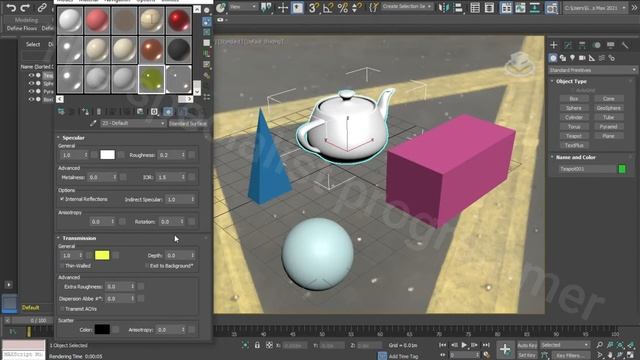Toggle the selection lock padlock icon
This screenshot has height=360, width=640.
click(257, 345)
